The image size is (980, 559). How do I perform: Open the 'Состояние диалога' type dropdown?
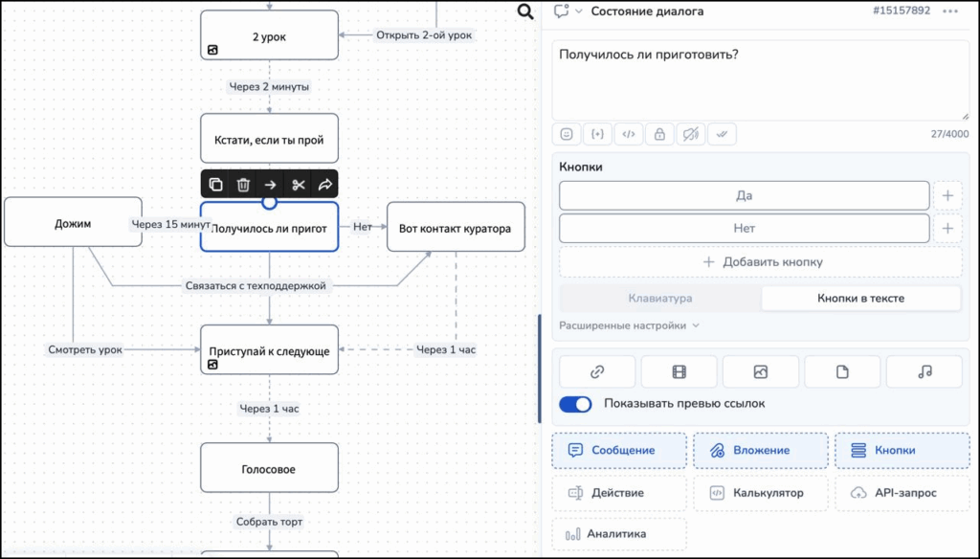pyautogui.click(x=578, y=11)
